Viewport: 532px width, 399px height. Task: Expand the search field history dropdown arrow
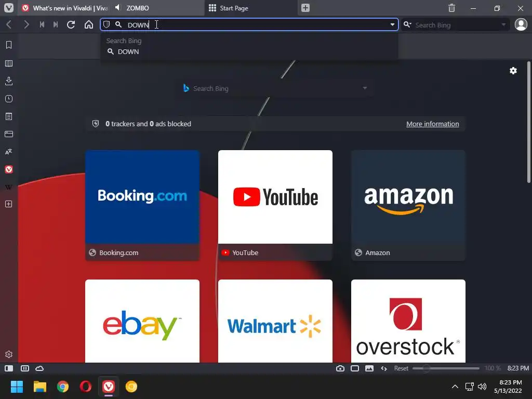(x=503, y=24)
